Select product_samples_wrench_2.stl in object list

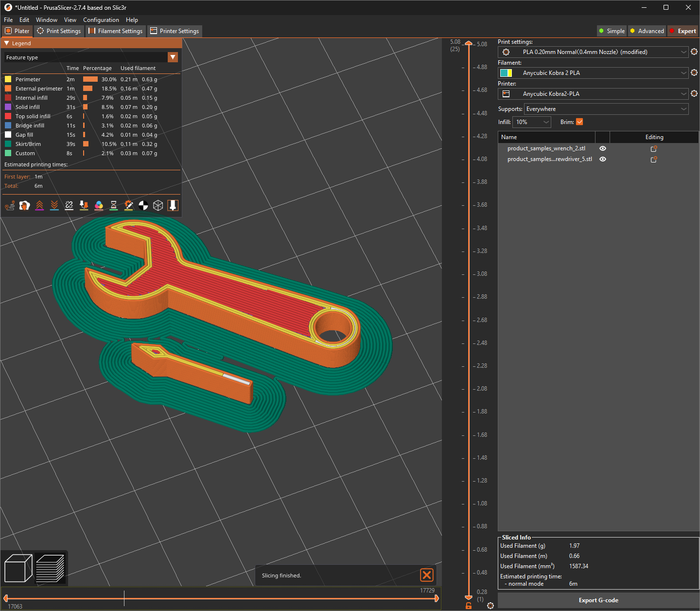(x=546, y=148)
